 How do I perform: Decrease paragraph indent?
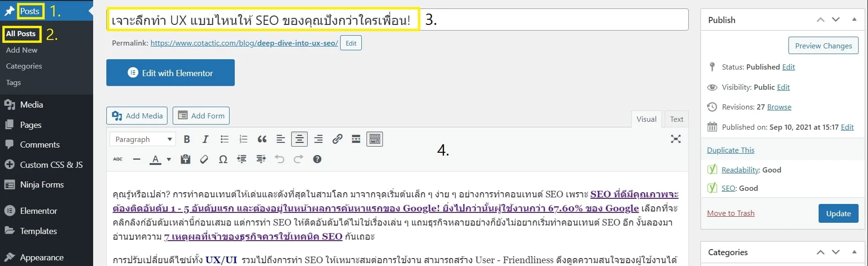pos(242,159)
